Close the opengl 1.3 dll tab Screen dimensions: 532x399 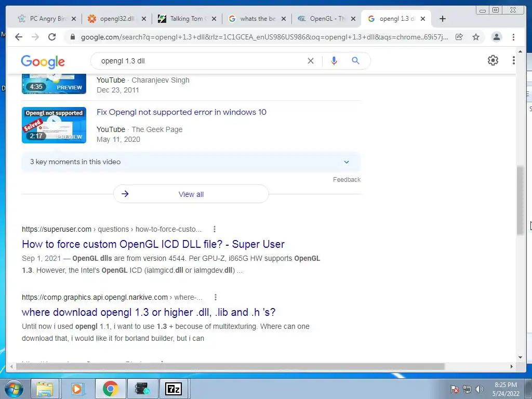(423, 19)
